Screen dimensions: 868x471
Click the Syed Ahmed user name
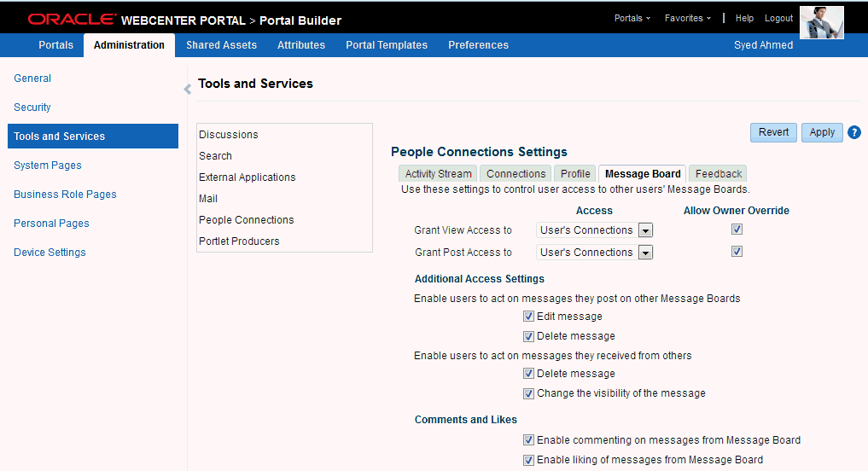pos(763,45)
